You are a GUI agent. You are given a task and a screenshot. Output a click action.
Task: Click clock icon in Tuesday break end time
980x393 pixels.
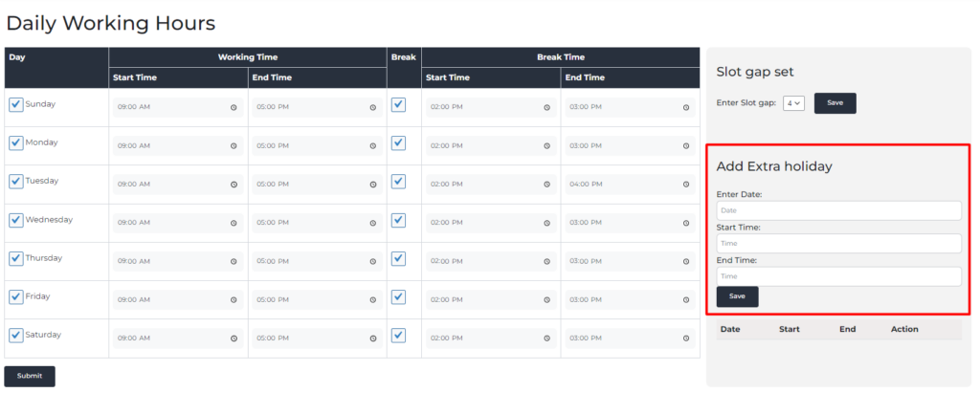(x=686, y=185)
